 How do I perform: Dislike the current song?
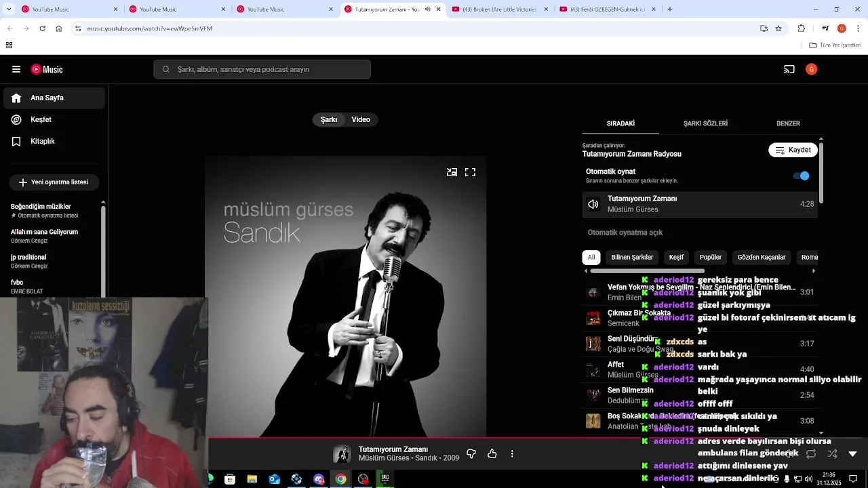471,453
